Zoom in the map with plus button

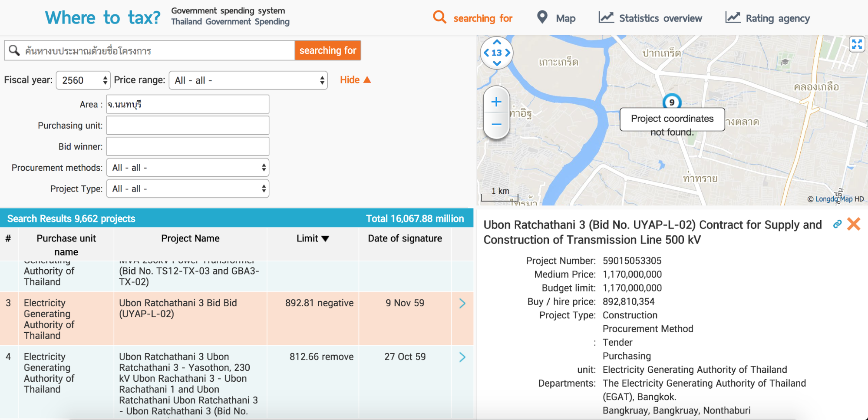pos(496,102)
